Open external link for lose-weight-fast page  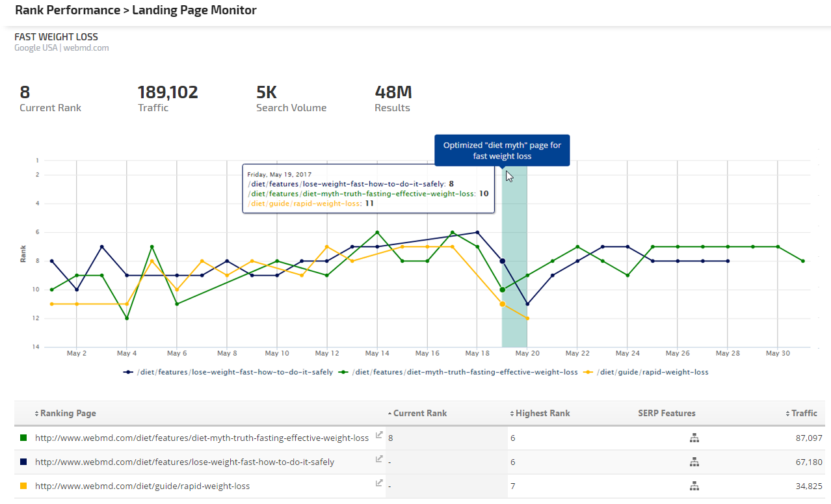point(379,459)
